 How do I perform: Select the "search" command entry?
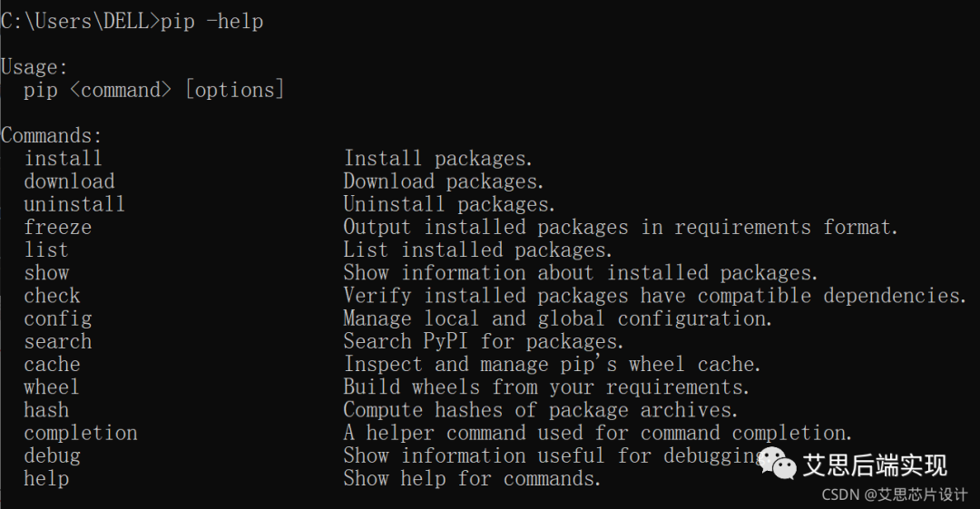tap(57, 342)
